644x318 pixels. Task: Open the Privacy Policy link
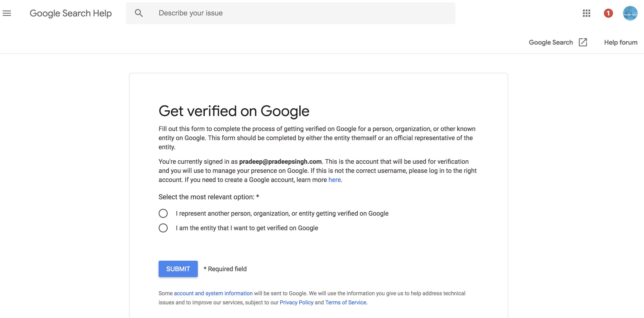pos(296,303)
